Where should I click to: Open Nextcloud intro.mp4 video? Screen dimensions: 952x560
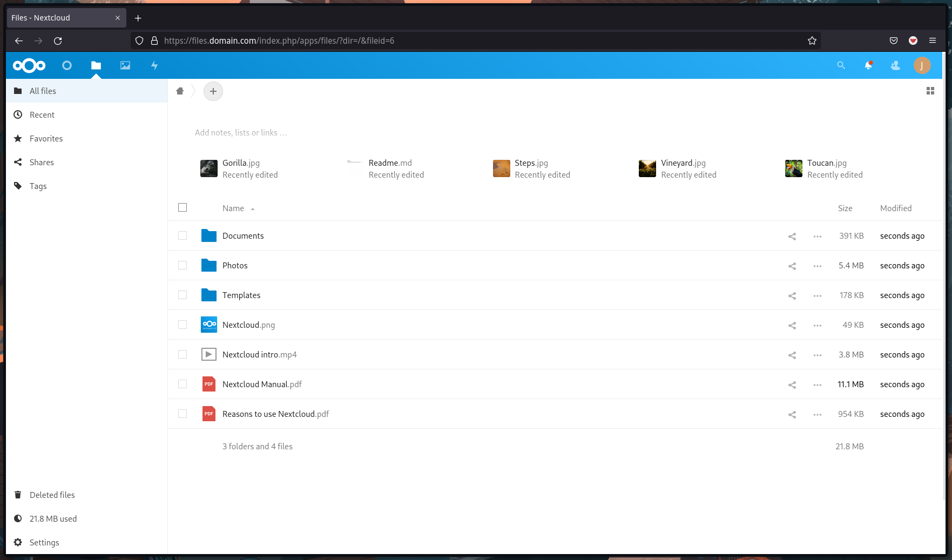[x=260, y=355]
